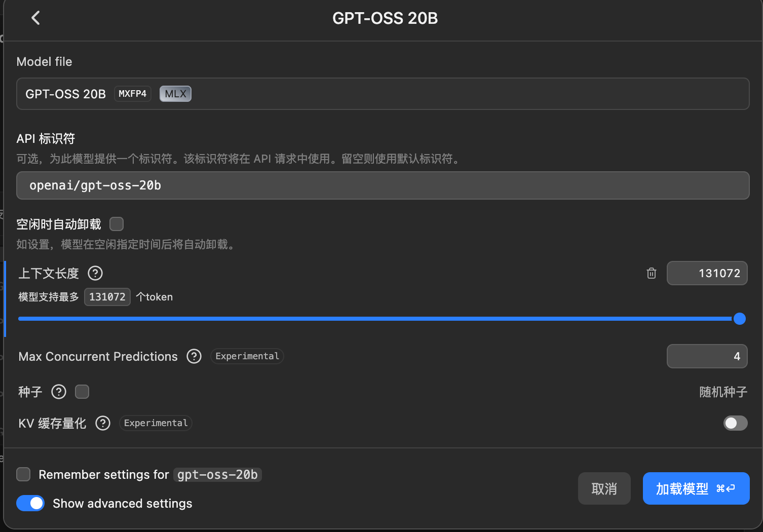Click the MXFP4 quantization badge
Image resolution: width=763 pixels, height=532 pixels.
pyautogui.click(x=132, y=94)
